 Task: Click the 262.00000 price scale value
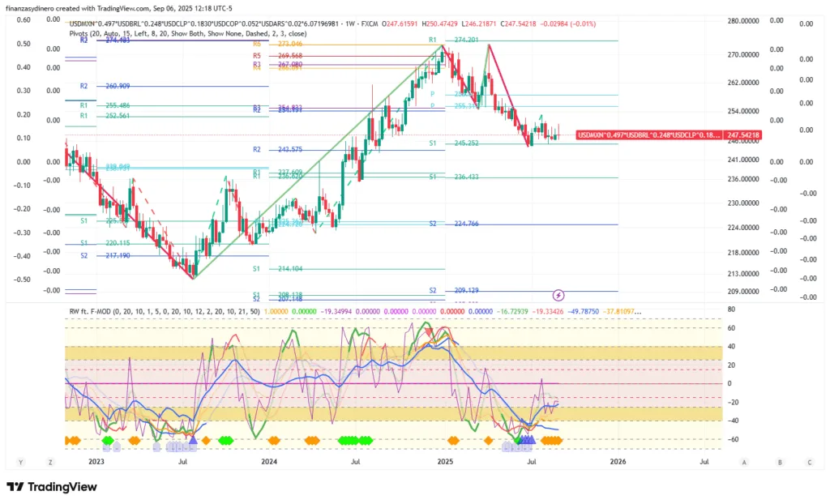743,83
